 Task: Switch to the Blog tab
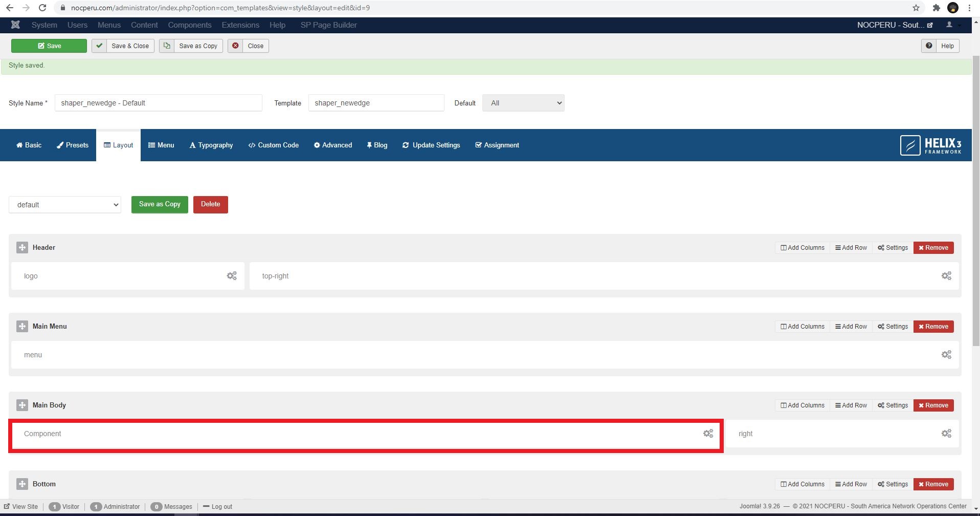coord(377,145)
